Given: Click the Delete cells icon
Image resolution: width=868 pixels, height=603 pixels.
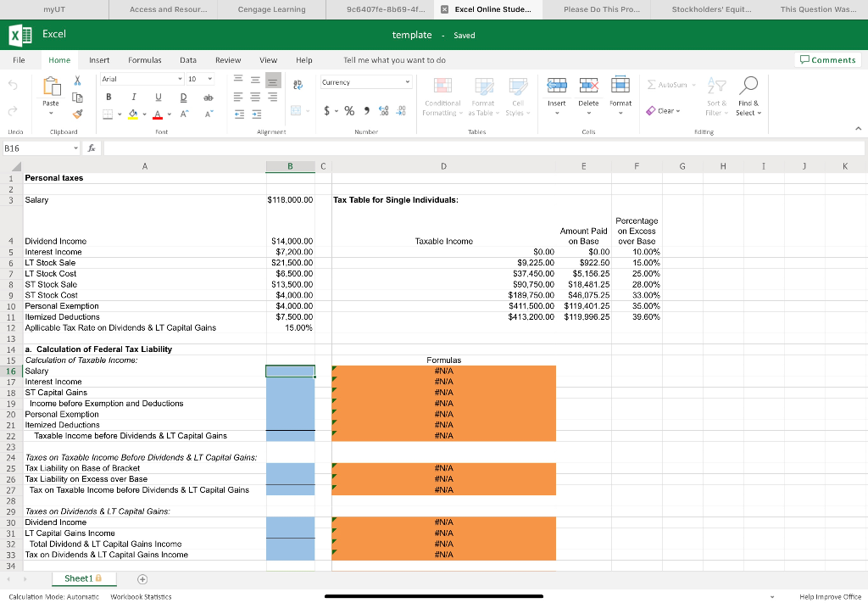Looking at the screenshot, I should (588, 85).
